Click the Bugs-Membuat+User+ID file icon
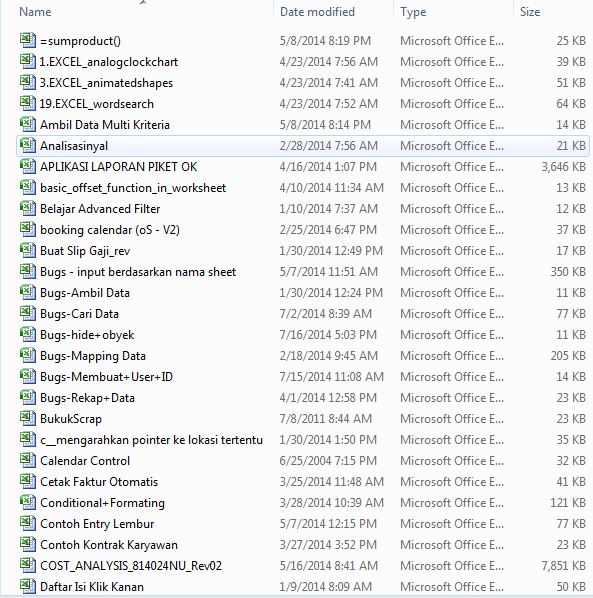 click(28, 376)
